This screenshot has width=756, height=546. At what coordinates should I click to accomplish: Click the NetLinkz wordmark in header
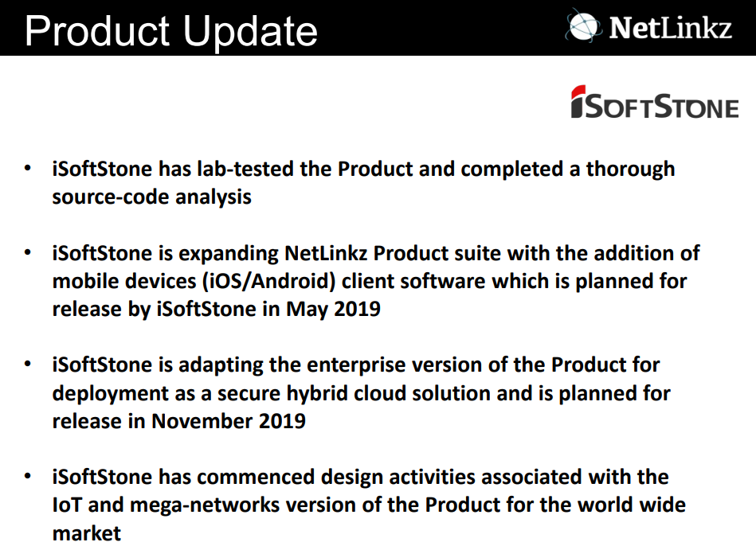click(671, 28)
